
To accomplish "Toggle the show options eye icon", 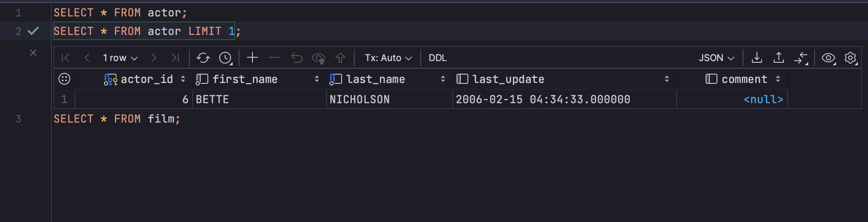I will pos(828,58).
